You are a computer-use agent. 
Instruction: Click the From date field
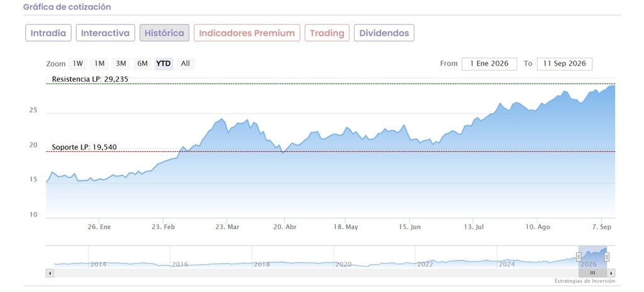pos(489,64)
